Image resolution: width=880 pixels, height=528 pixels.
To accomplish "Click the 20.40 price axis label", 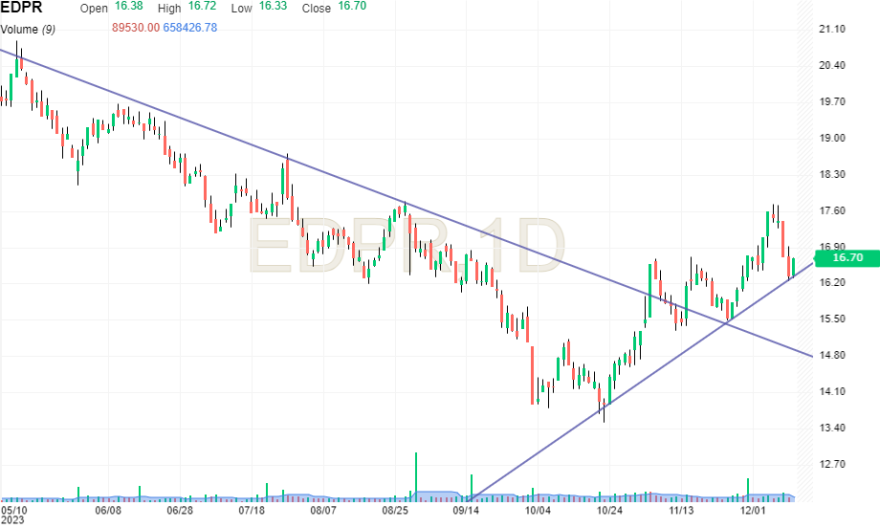I will [x=832, y=66].
